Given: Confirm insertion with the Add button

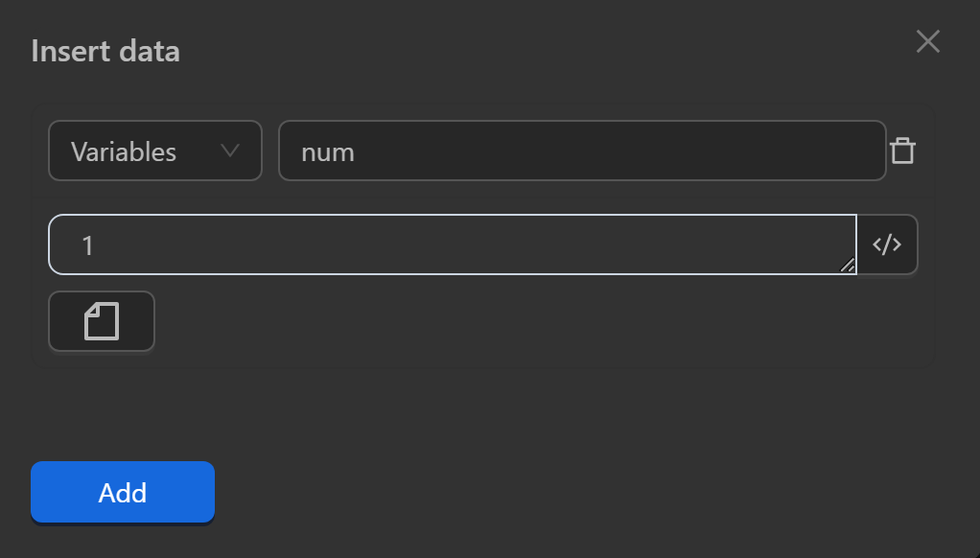Looking at the screenshot, I should (x=123, y=493).
